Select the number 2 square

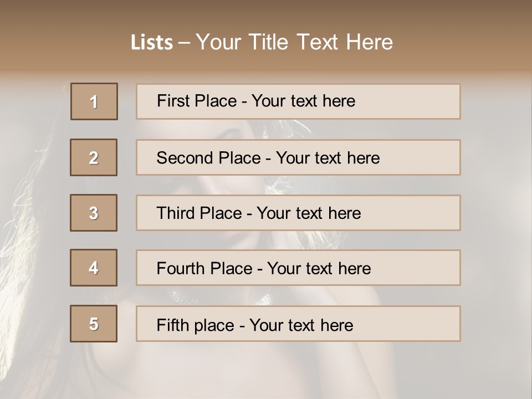coord(94,157)
